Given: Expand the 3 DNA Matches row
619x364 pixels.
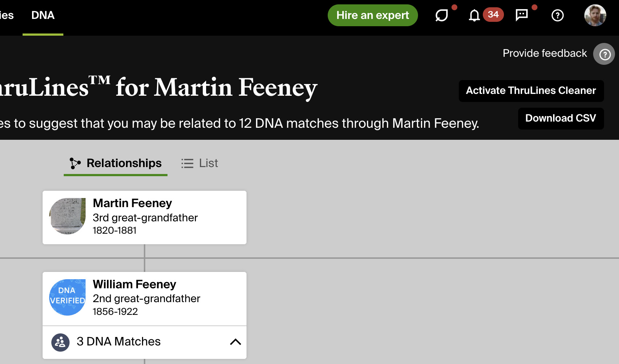Looking at the screenshot, I should [x=119, y=342].
